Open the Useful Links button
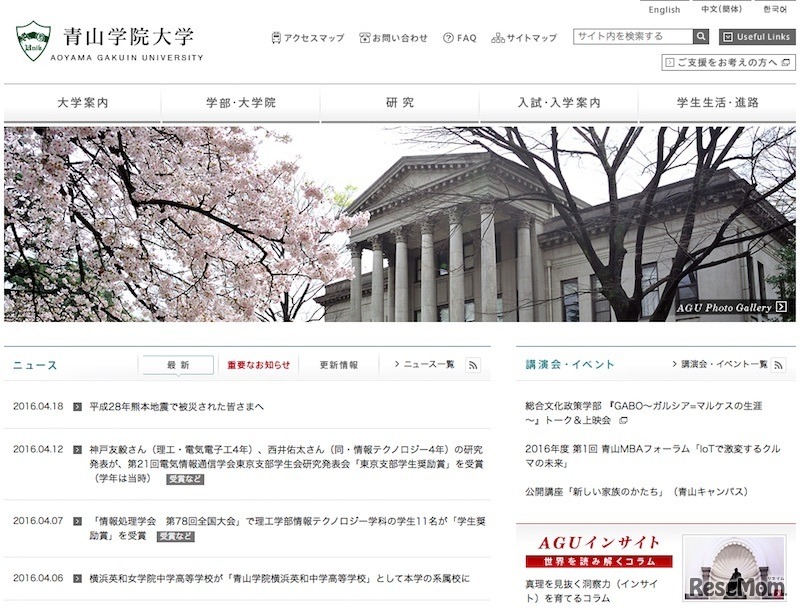800x610 pixels. click(x=757, y=37)
